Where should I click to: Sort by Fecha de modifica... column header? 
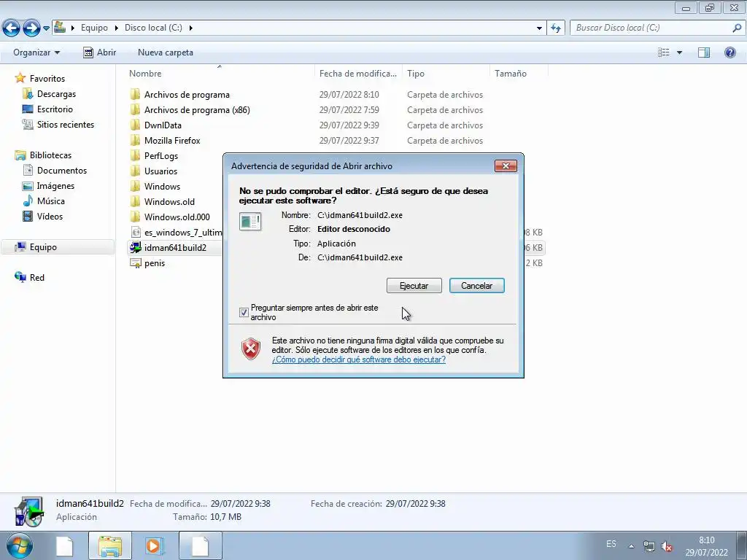point(358,74)
